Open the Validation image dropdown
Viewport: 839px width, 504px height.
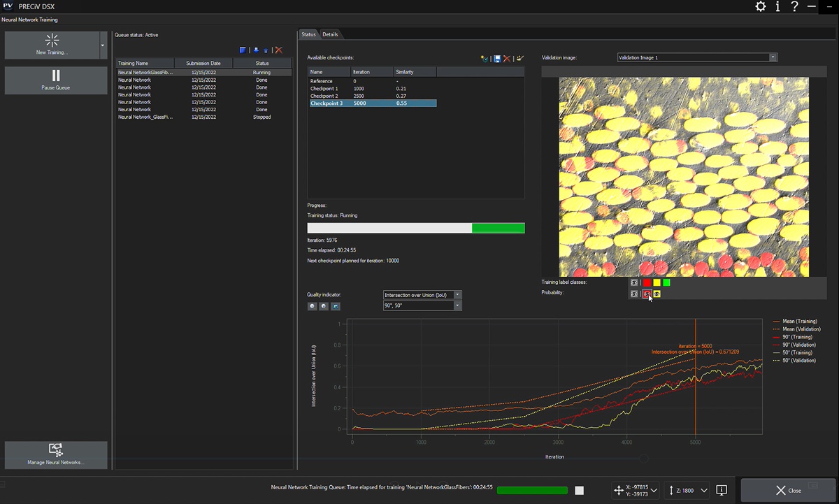tap(773, 57)
